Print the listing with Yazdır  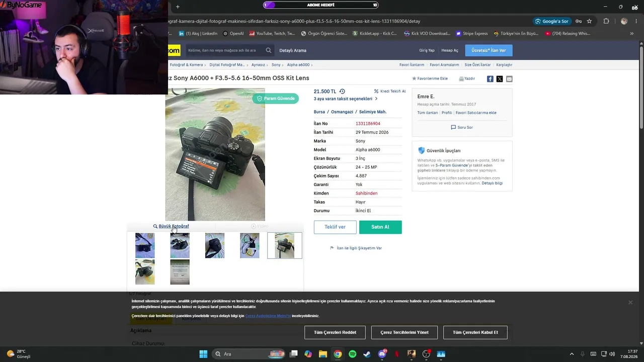[467, 79]
